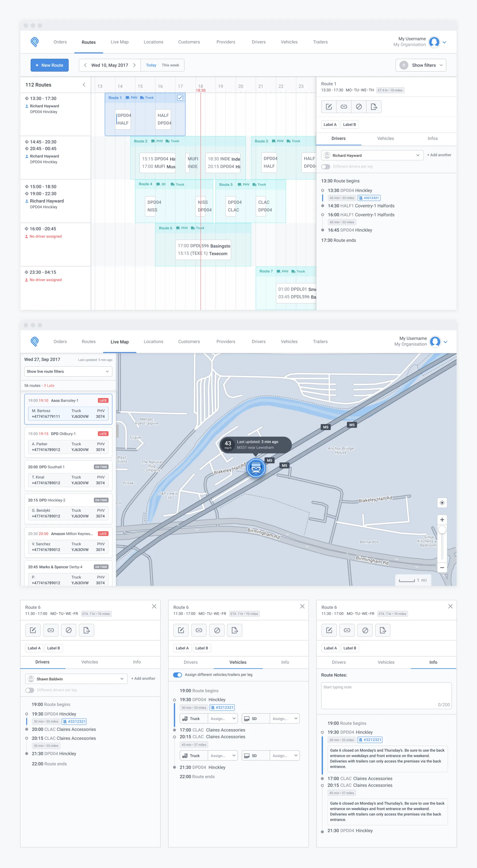Viewport: 477px width, 868px height.
Task: Open first leg SD Assign dropdown
Action: tap(285, 719)
